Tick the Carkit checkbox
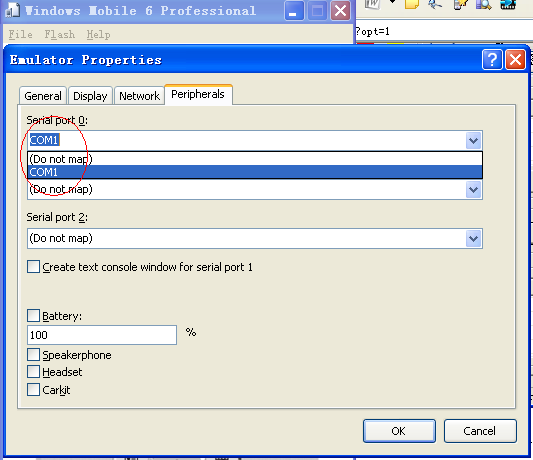533x460 pixels. [x=33, y=390]
